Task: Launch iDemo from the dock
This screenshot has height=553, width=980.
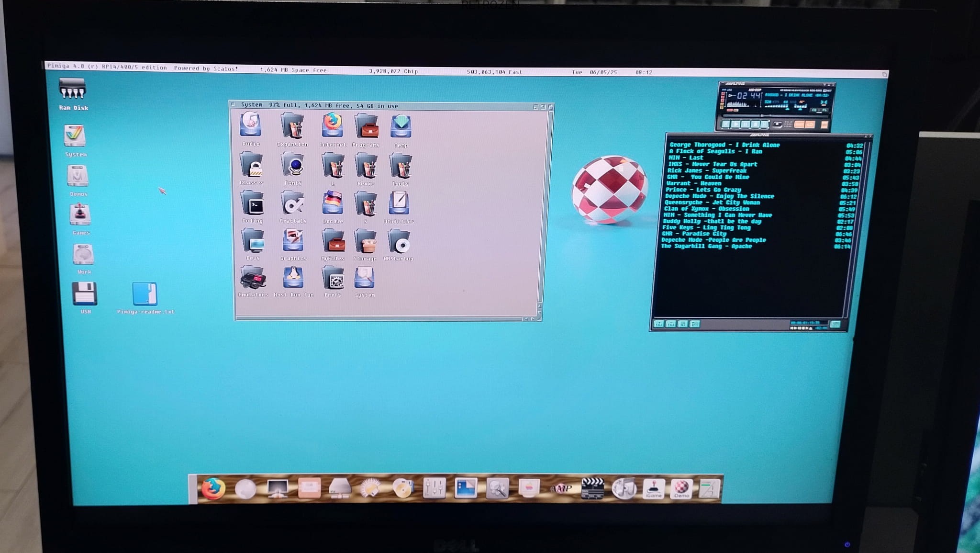Action: coord(681,488)
